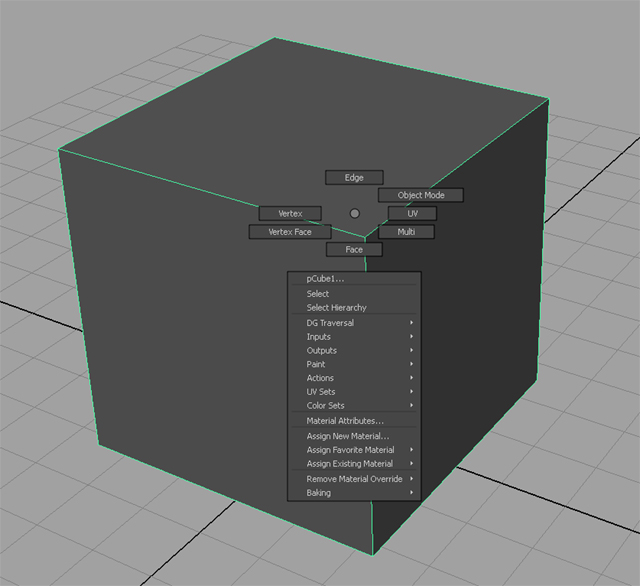Open the Inputs submenu

click(354, 337)
